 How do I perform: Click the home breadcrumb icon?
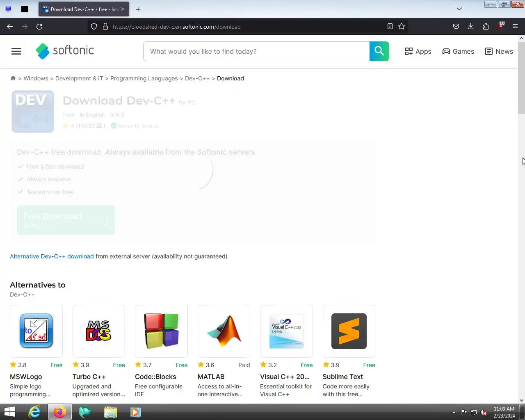13,78
